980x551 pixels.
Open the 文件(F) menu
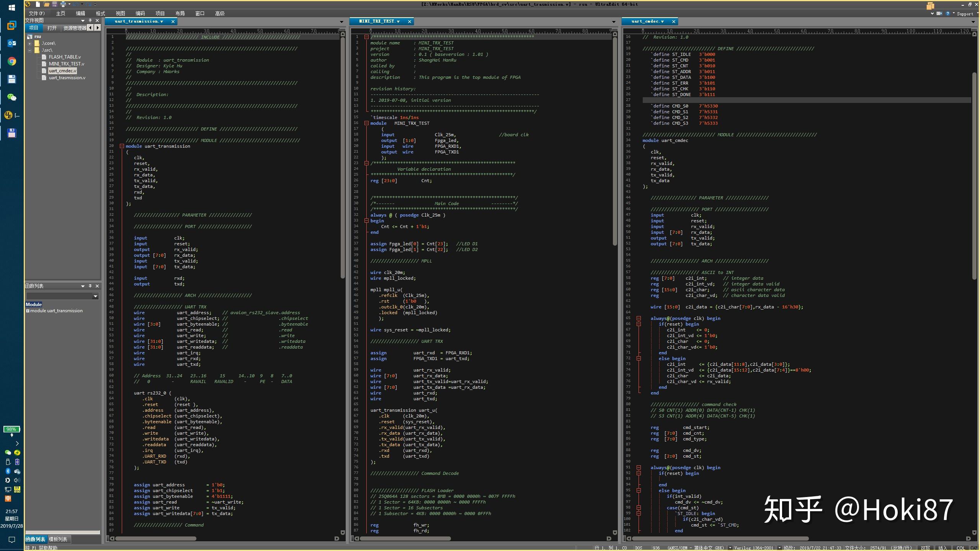click(x=37, y=13)
